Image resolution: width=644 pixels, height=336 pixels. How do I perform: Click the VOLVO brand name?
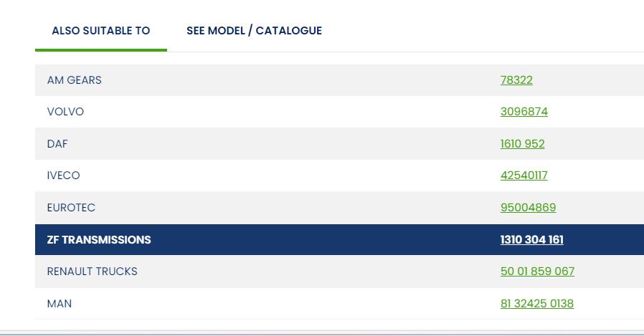[65, 112]
